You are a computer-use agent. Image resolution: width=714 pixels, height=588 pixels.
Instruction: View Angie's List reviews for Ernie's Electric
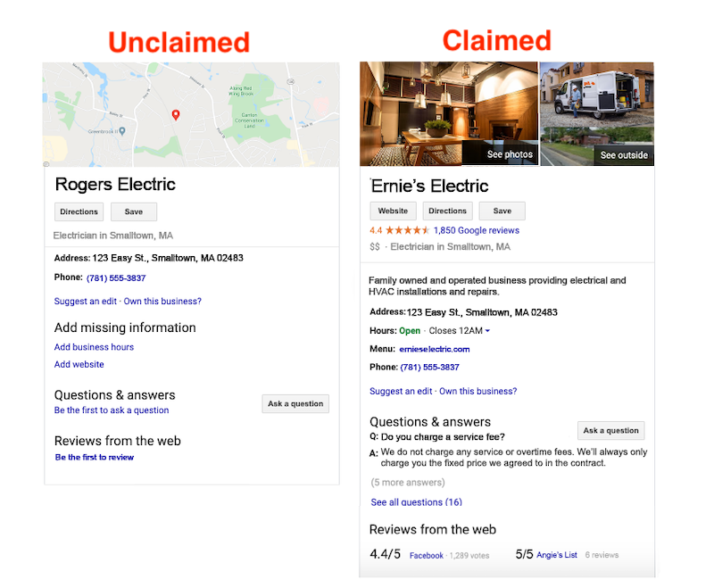click(x=556, y=554)
